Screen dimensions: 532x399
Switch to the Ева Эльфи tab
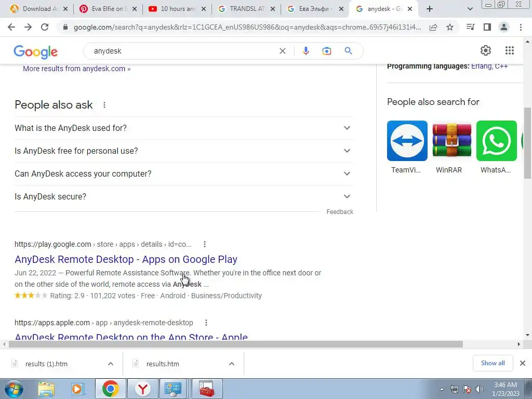point(314,9)
